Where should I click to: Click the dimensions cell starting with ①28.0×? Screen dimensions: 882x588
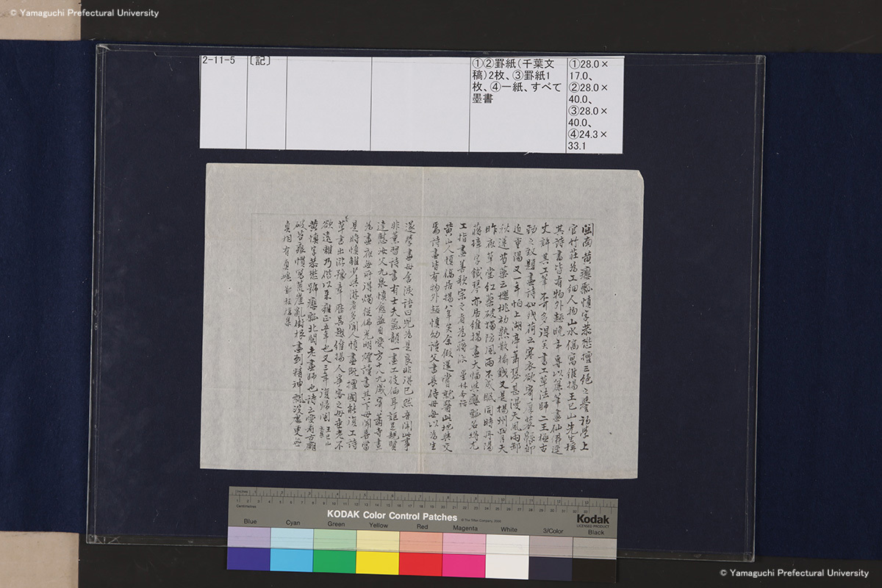pos(594,104)
